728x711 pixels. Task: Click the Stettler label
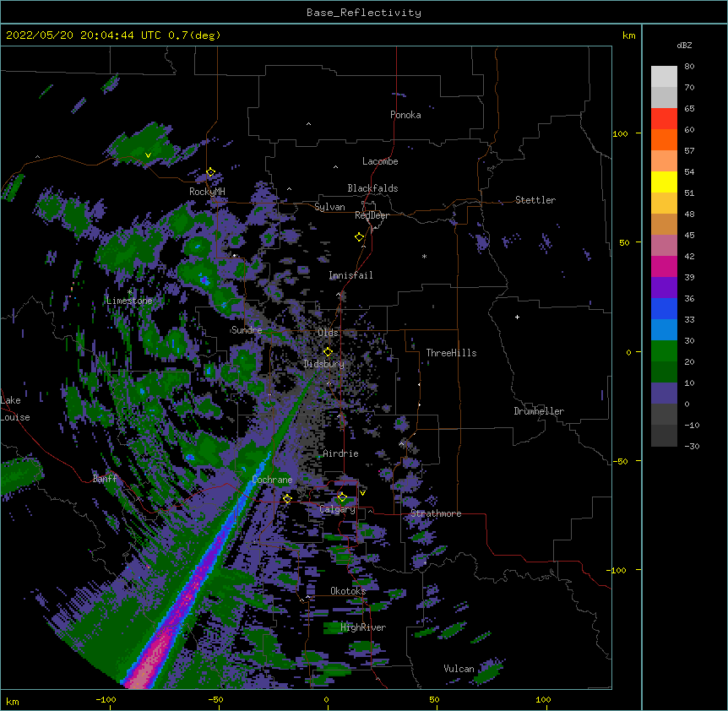[535, 200]
